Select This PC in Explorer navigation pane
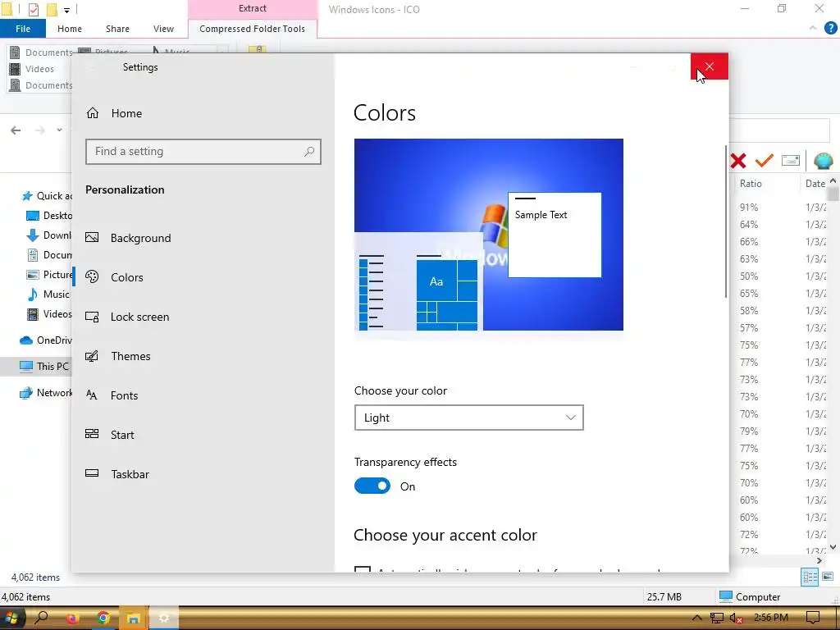Image resolution: width=840 pixels, height=630 pixels. coord(44,367)
